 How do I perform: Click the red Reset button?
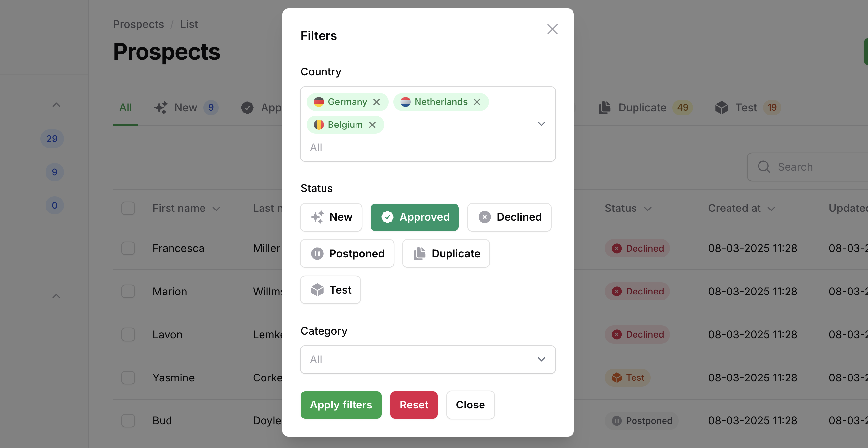pos(414,405)
